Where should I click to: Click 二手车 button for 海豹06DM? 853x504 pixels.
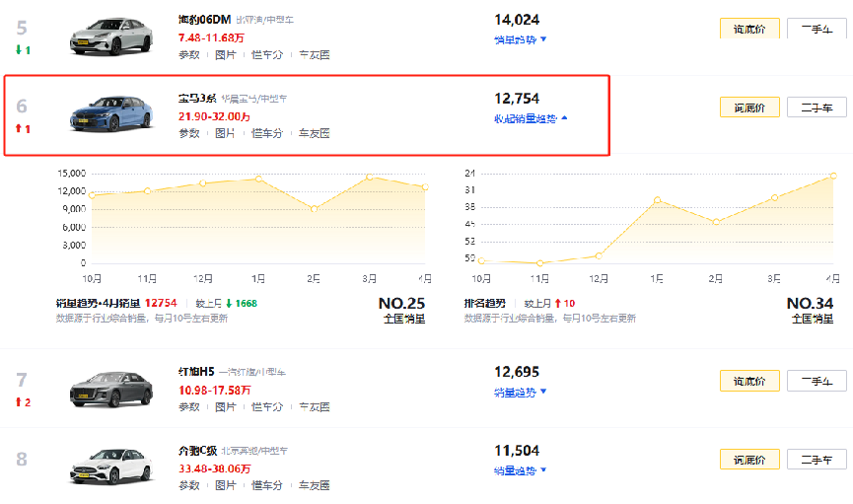click(x=817, y=29)
